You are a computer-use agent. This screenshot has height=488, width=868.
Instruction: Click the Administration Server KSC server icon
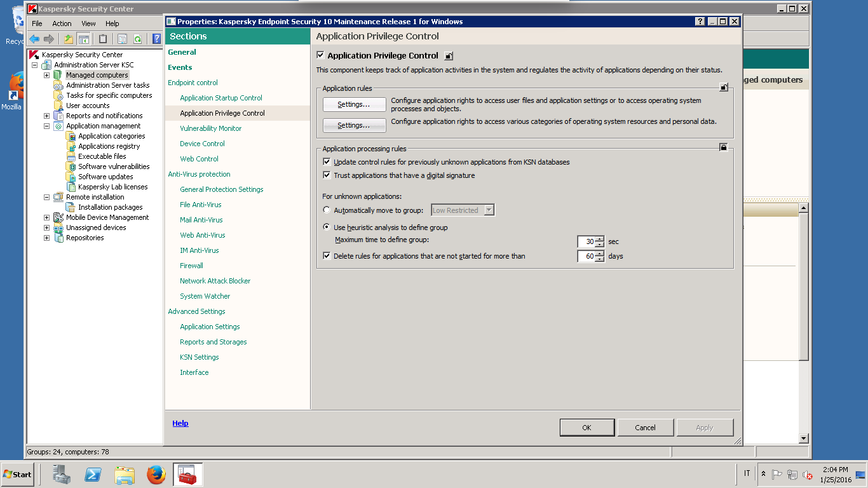47,65
